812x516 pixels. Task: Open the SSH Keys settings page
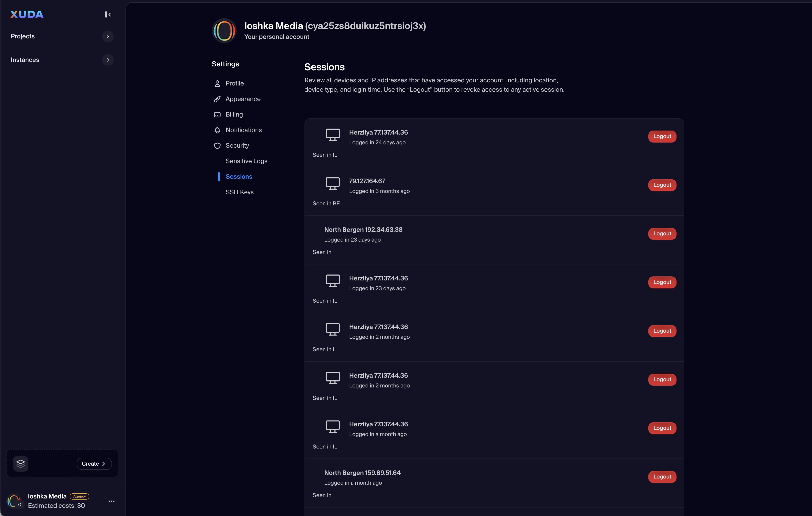pos(239,192)
